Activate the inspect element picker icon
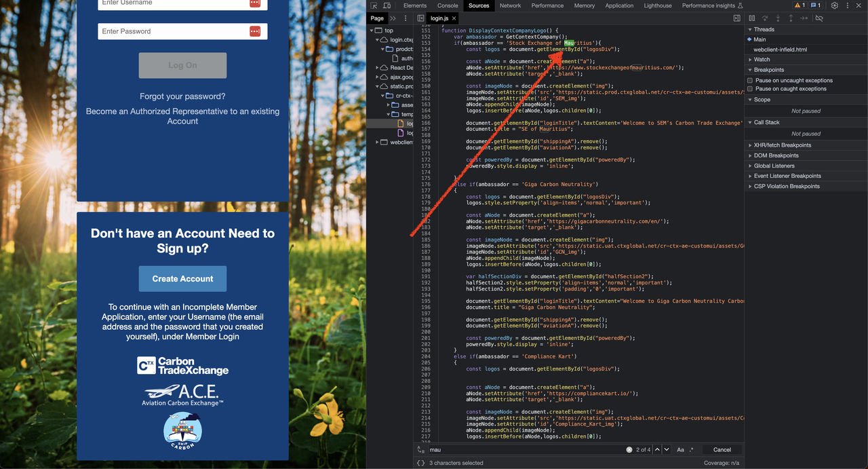This screenshot has height=469, width=868. (374, 5)
